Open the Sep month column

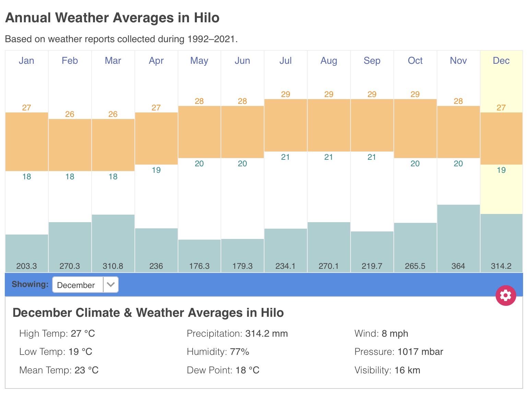coord(372,61)
